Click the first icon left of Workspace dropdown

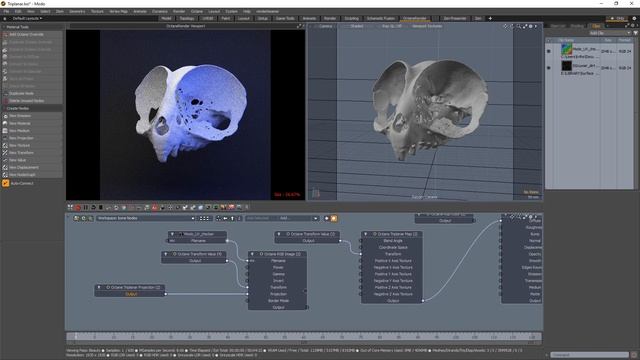[76, 218]
